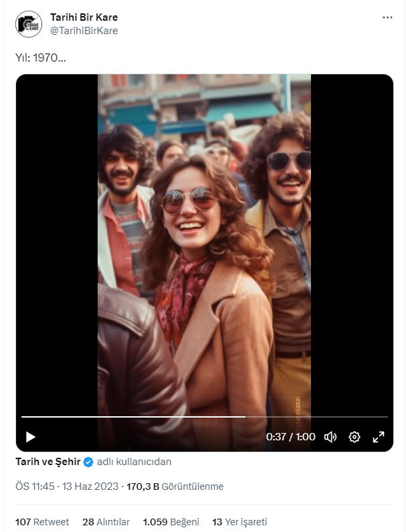Click the Tarihi Bir Kare display name
Image resolution: width=406 pixels, height=532 pixels.
(84, 17)
